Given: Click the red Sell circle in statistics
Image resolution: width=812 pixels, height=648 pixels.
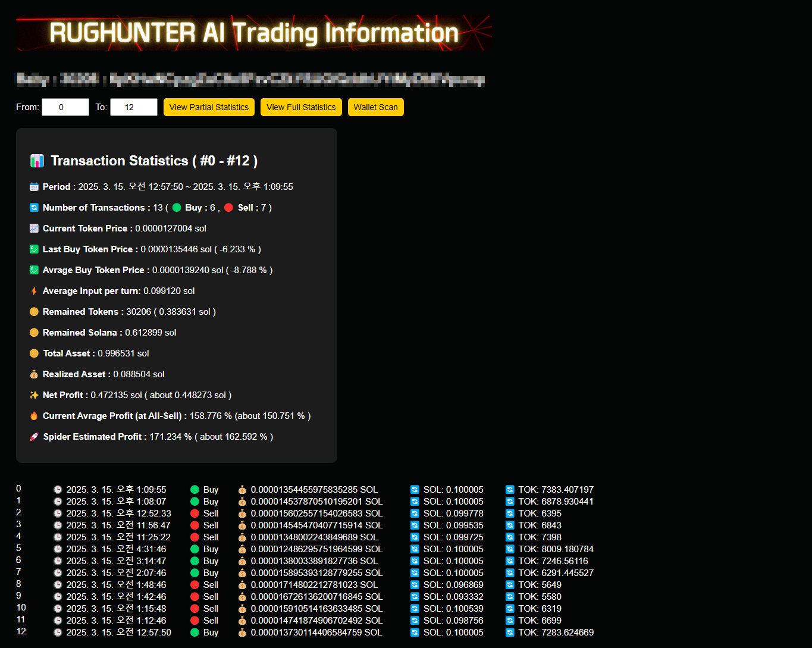Looking at the screenshot, I should 228,208.
